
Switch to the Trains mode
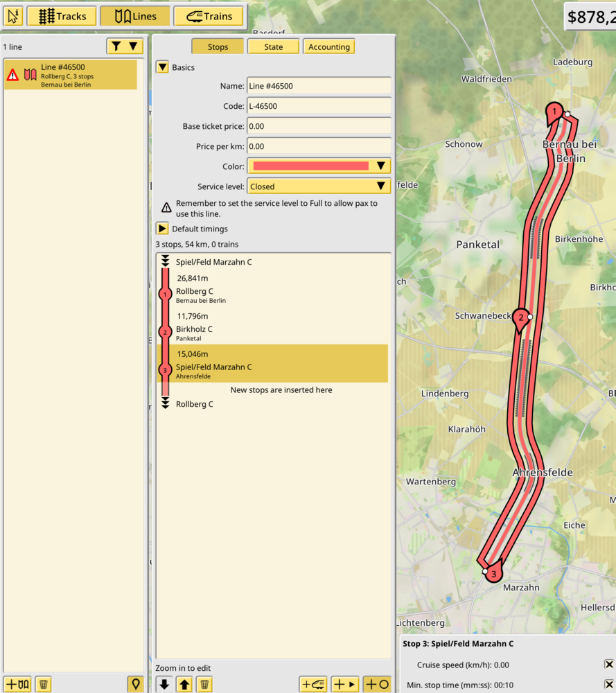point(209,16)
